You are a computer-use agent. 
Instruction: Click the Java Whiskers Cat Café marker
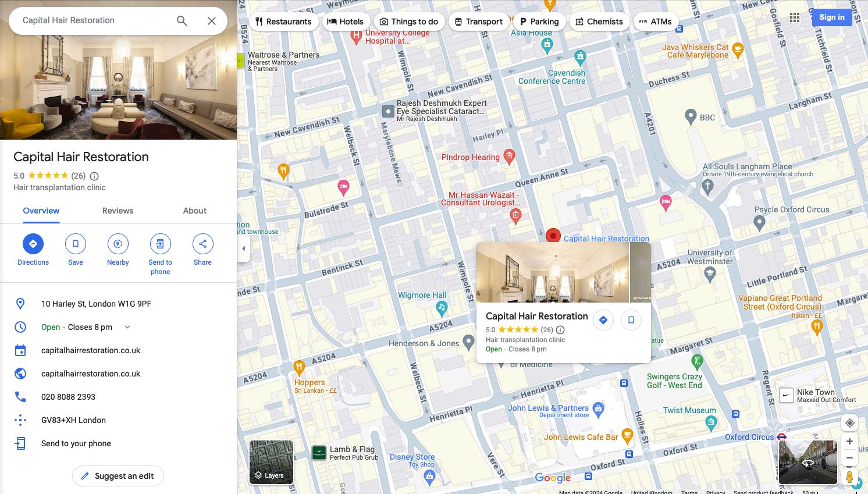tap(738, 49)
